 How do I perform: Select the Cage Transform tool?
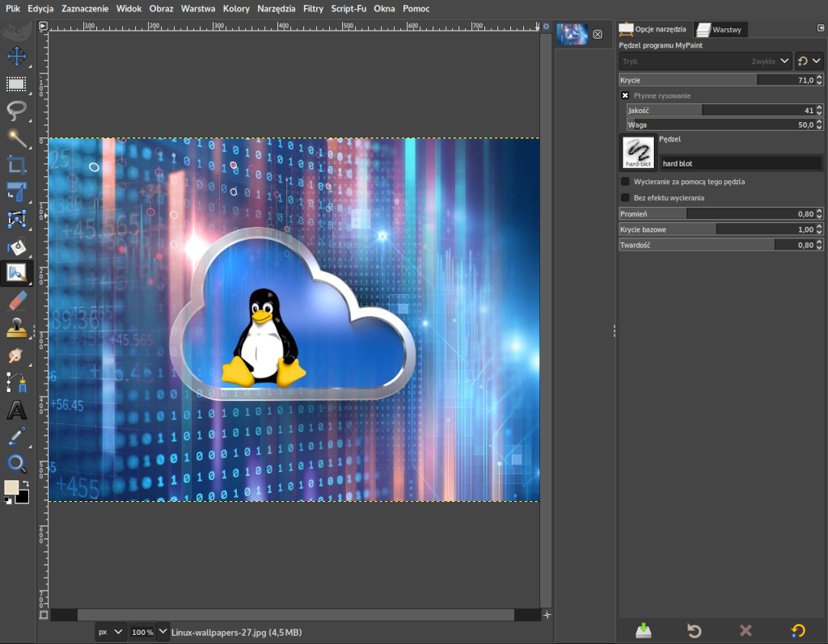tap(16, 220)
